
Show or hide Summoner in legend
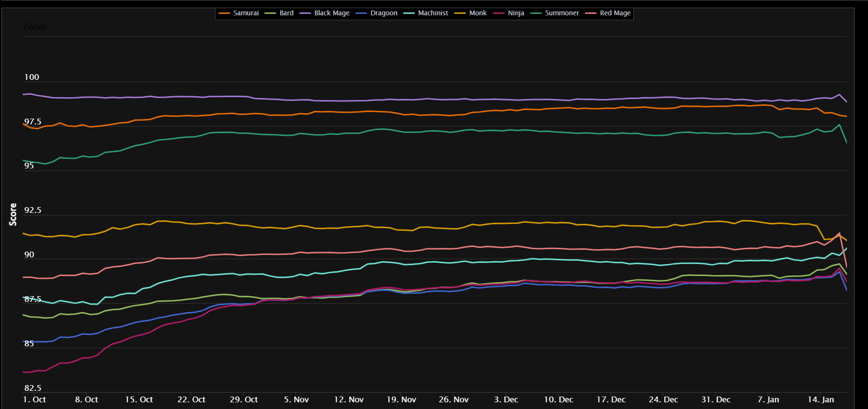(x=554, y=13)
